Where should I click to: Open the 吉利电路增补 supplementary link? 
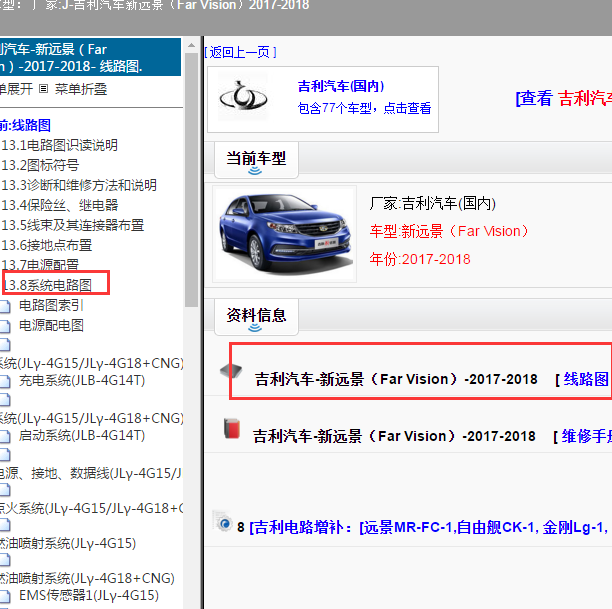coord(428,527)
